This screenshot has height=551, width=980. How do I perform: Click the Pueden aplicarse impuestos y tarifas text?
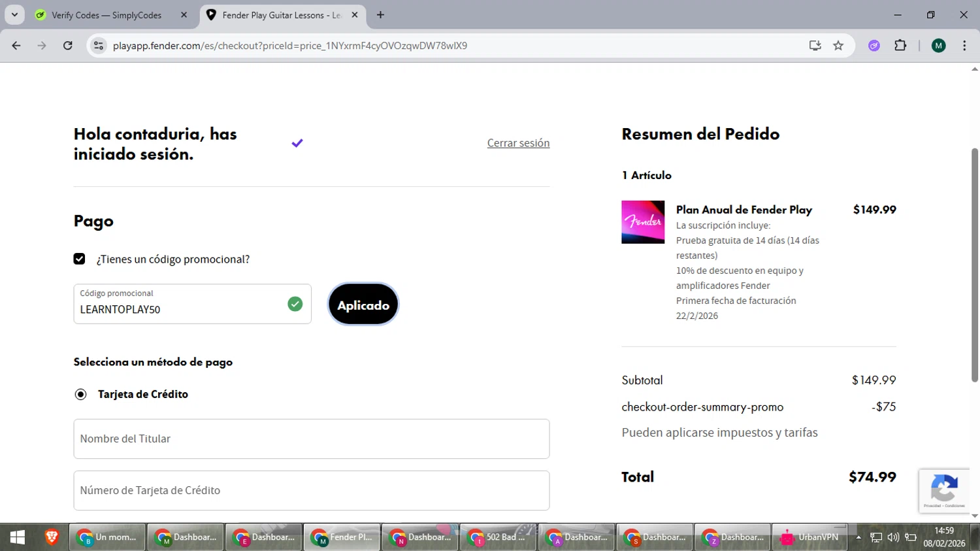[x=719, y=433]
